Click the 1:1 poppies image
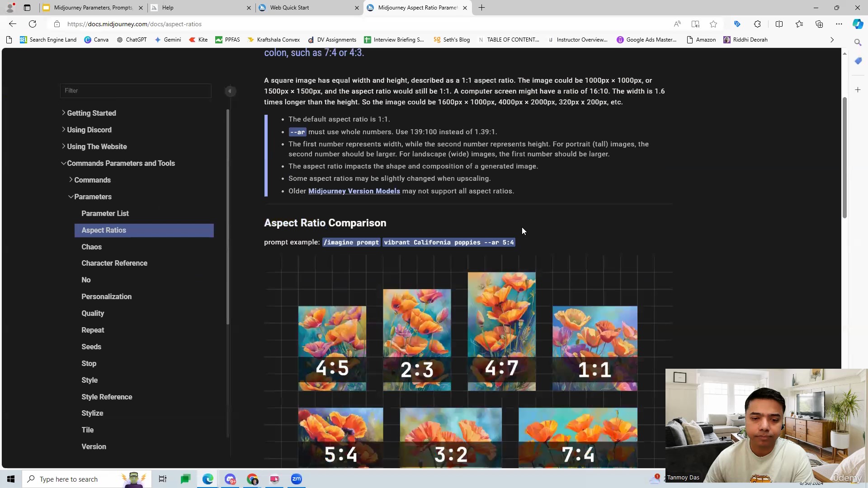 (595, 348)
